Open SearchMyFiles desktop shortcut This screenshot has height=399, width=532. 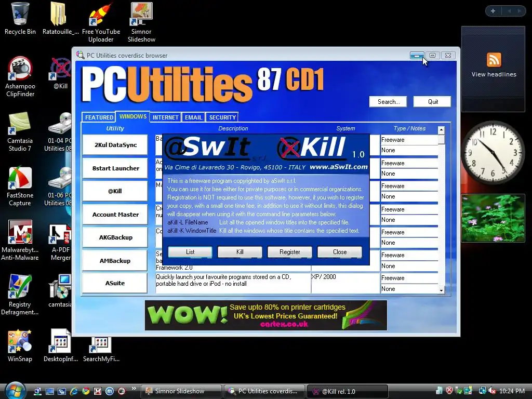101,350
